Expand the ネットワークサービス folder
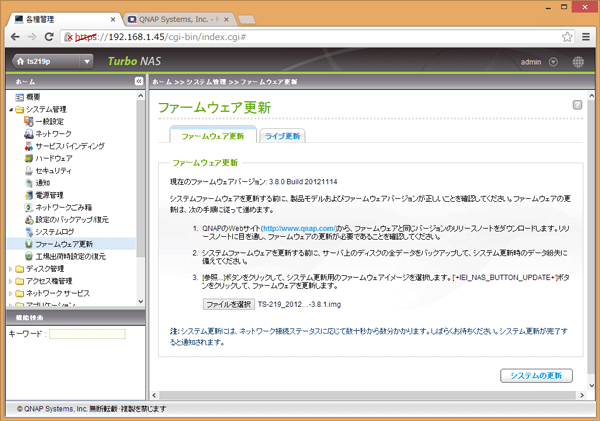This screenshot has width=600, height=421. 11,293
